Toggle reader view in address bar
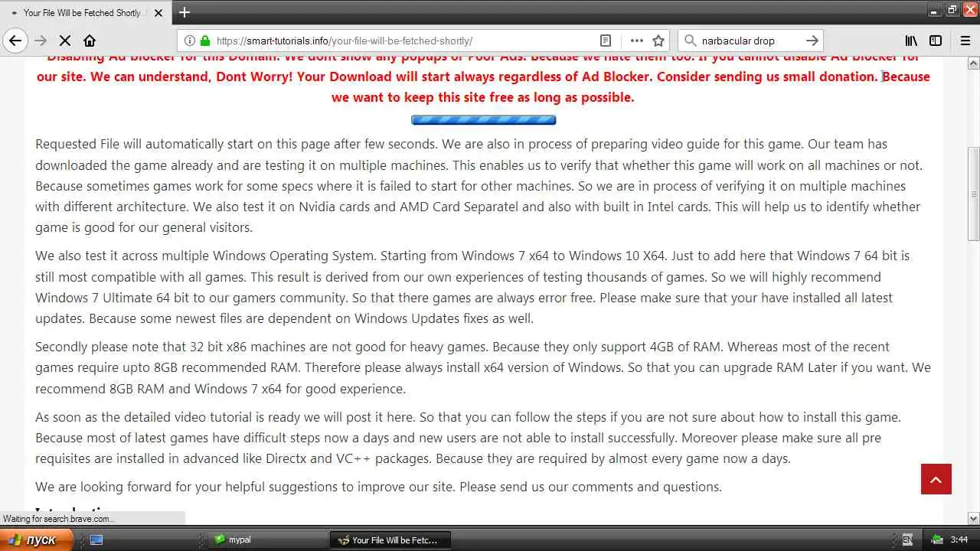This screenshot has height=551, width=980. [605, 41]
